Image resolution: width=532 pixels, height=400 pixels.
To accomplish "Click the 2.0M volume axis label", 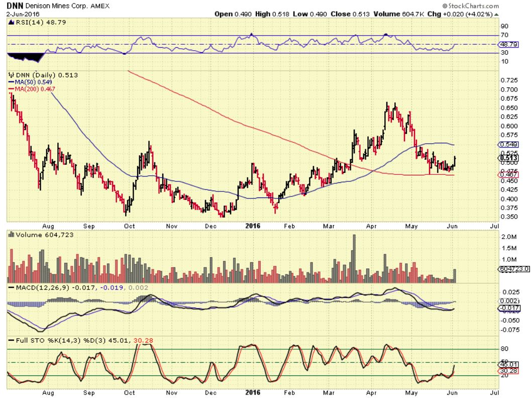I will click(509, 237).
